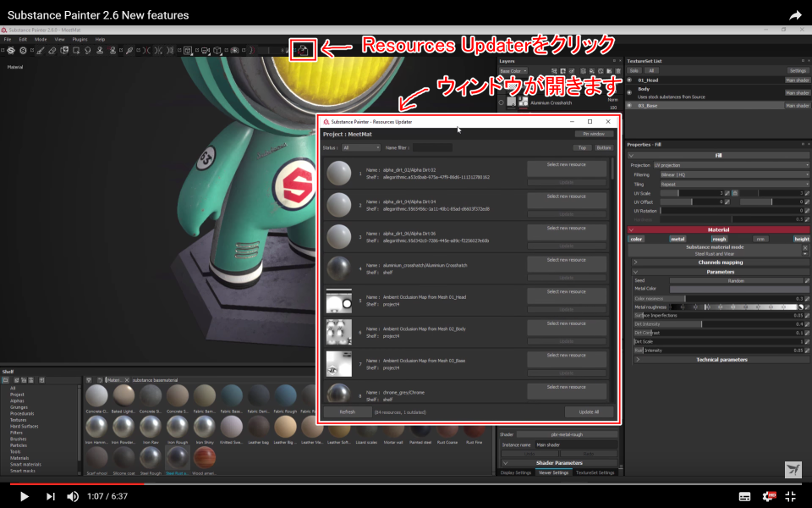Open the Edit menu
The height and width of the screenshot is (508, 812).
(23, 40)
